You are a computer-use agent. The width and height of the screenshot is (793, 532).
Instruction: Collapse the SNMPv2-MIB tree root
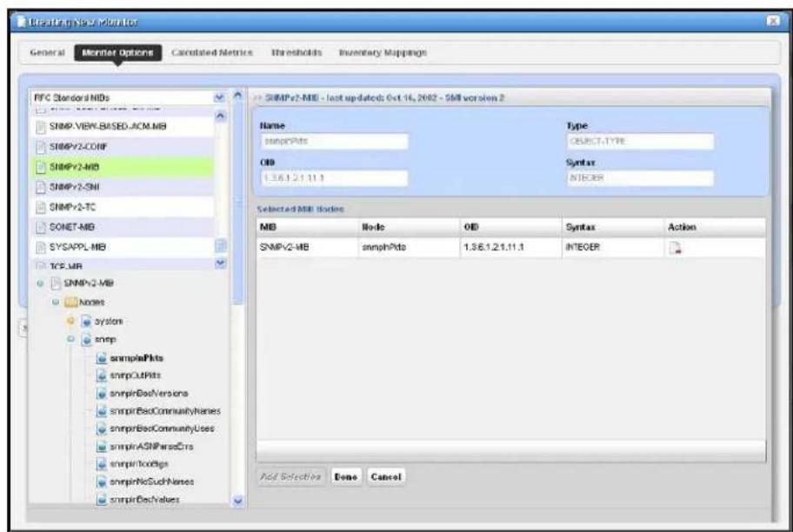click(40, 283)
